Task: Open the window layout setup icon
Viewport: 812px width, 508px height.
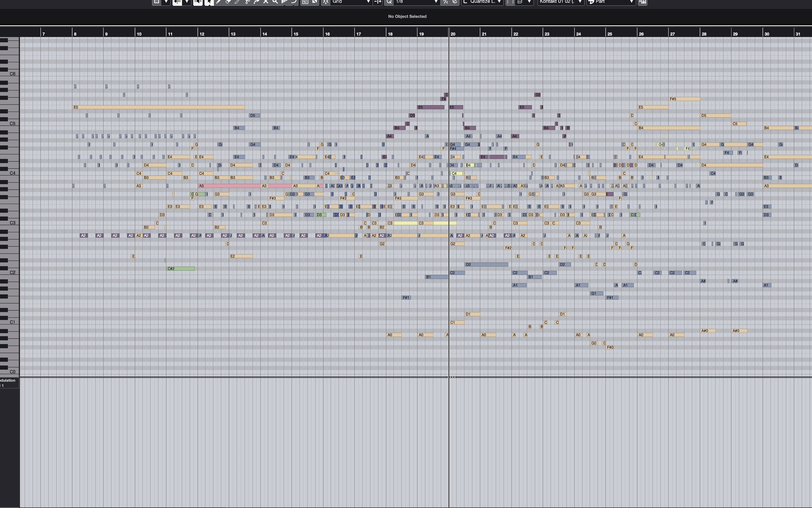Action: click(x=157, y=2)
